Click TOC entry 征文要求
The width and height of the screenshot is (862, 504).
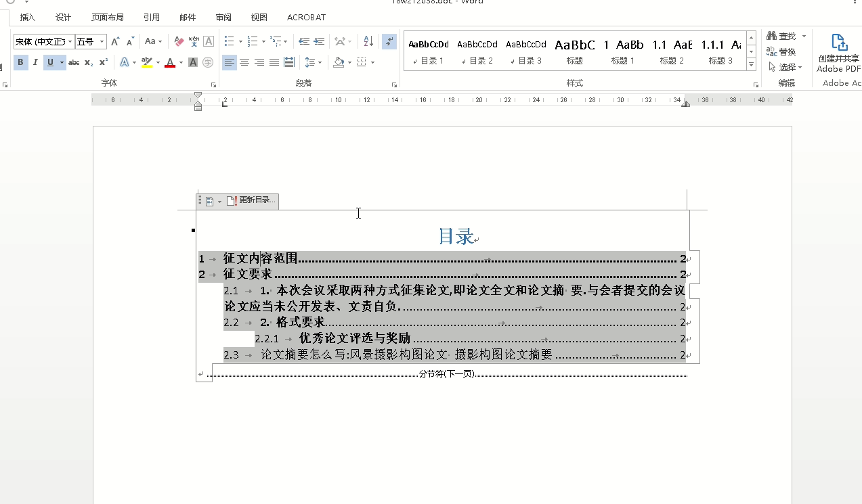coord(248,275)
